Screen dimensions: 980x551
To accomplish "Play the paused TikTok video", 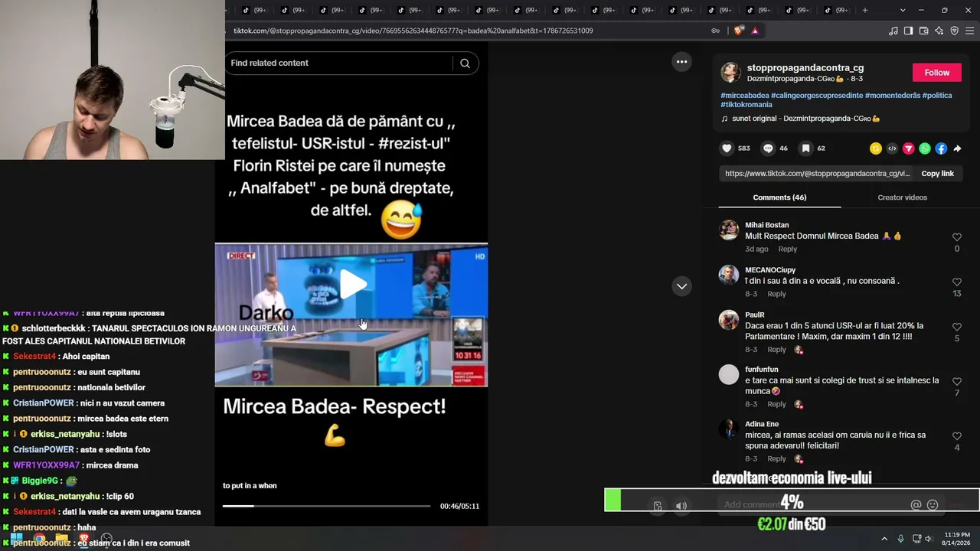I will pos(352,285).
